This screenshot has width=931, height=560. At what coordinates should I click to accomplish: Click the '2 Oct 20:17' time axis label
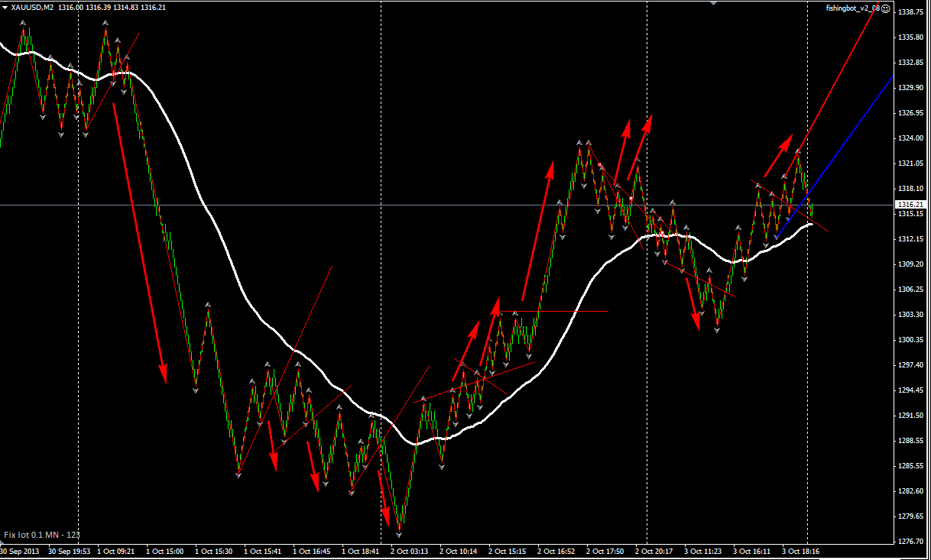point(655,551)
